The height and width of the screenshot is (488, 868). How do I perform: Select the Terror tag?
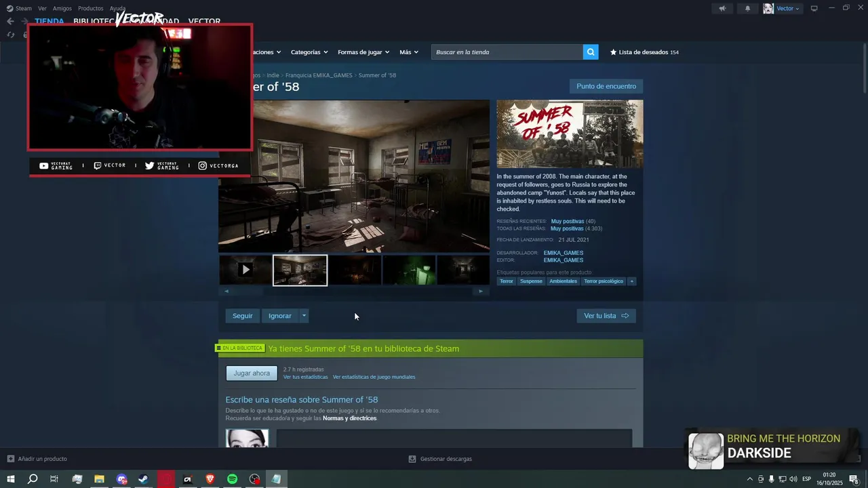pyautogui.click(x=507, y=281)
